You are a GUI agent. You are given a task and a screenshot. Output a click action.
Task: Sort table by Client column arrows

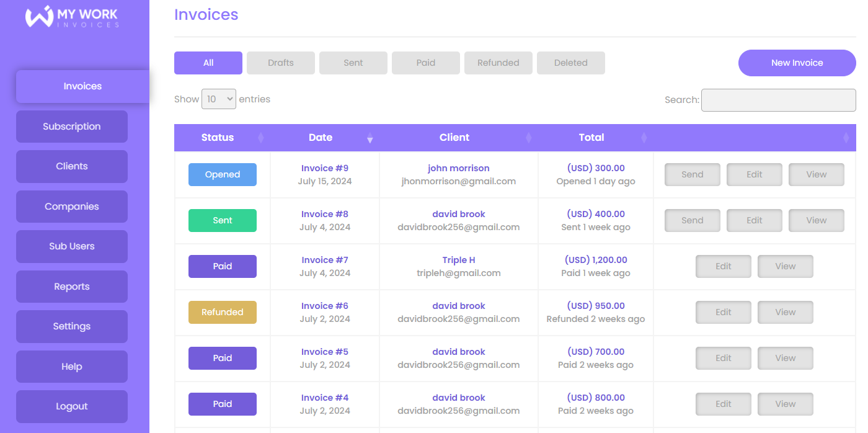tap(528, 138)
